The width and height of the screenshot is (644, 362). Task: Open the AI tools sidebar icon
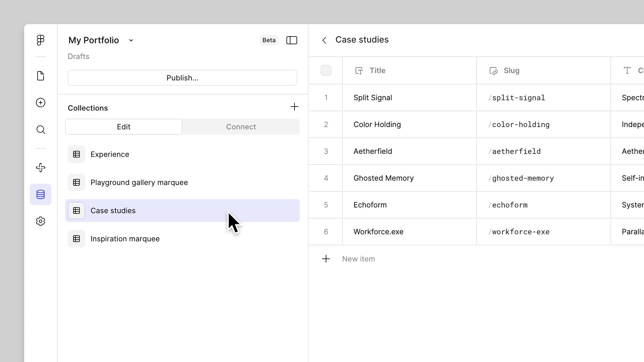point(40,168)
